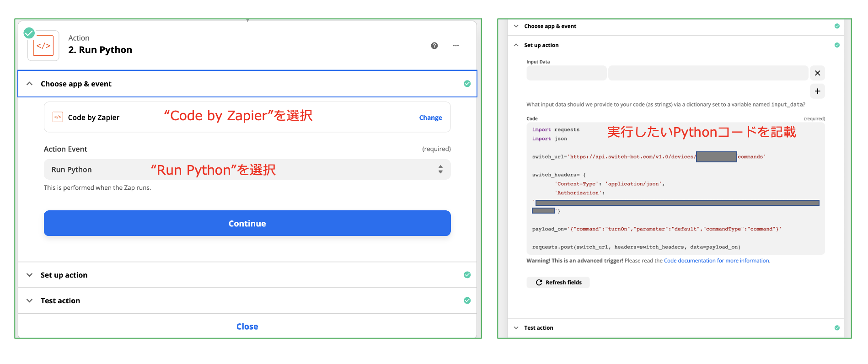Click inside the Python Code editor
The height and width of the screenshot is (364, 868).
point(675,188)
